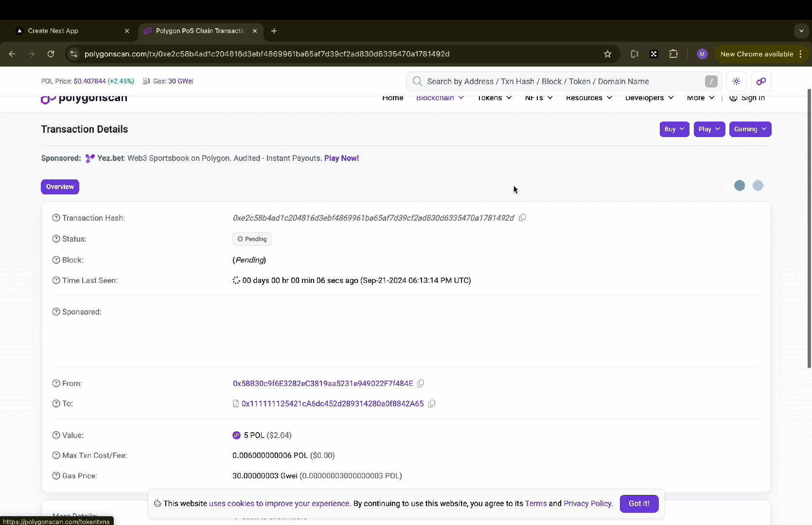Click help icon beside Block
The width and height of the screenshot is (812, 525).
(56, 260)
